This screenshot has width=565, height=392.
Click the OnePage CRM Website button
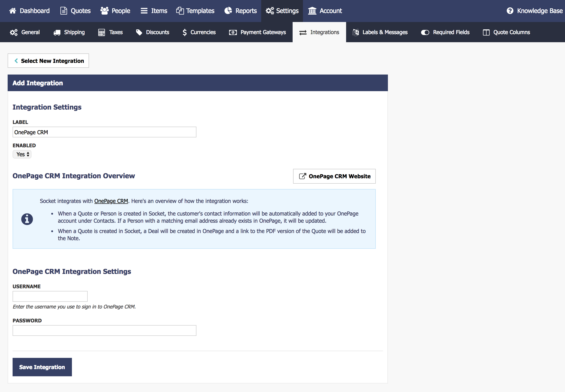click(334, 176)
